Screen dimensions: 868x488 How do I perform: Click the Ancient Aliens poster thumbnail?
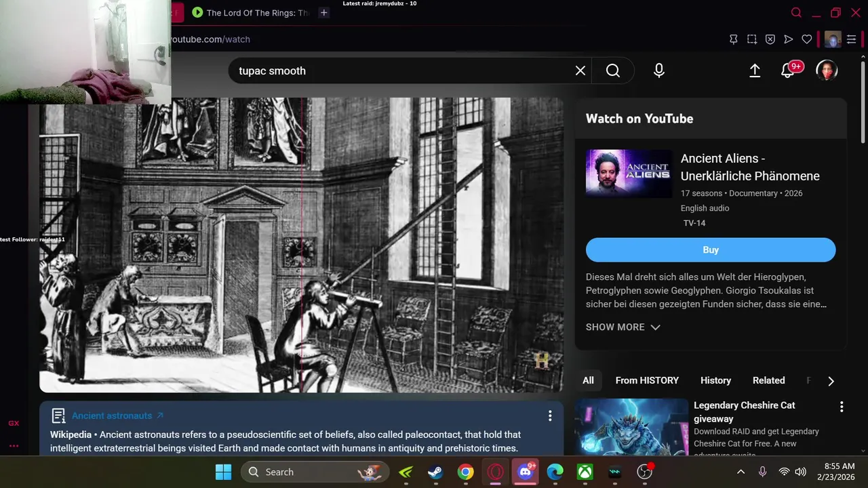(x=629, y=174)
